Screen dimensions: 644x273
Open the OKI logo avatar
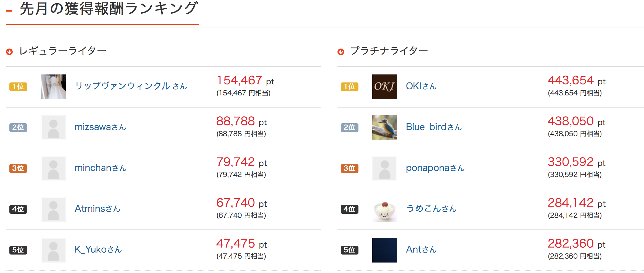click(384, 87)
